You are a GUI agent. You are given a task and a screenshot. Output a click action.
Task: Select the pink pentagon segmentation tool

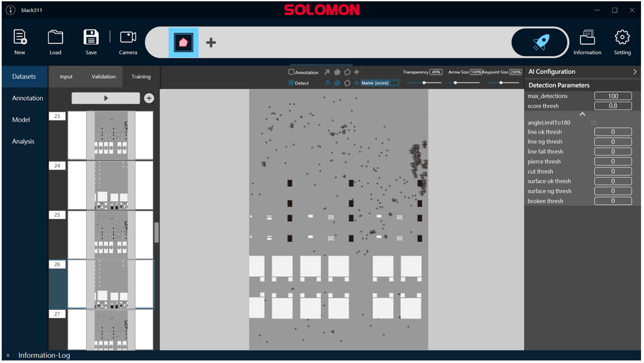coord(184,43)
